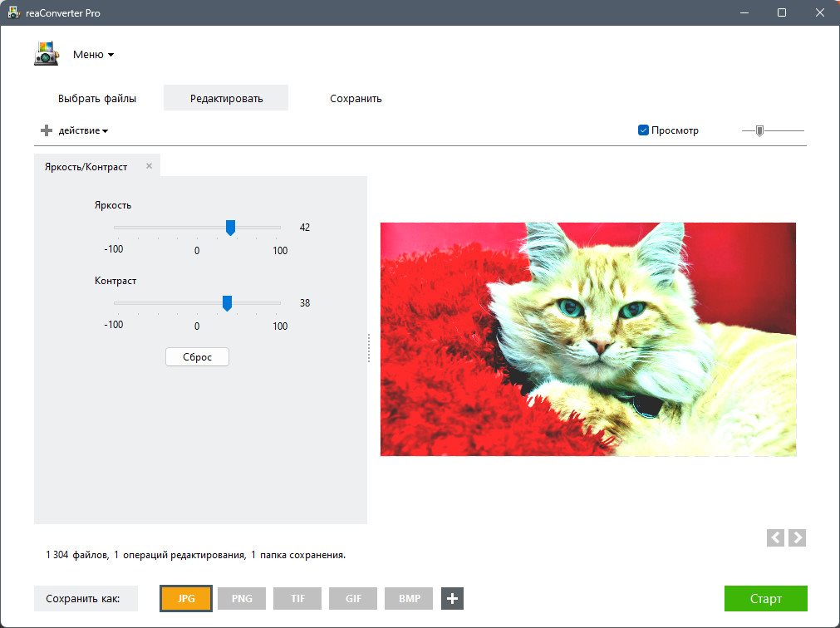Select PNG as output format

point(242,599)
